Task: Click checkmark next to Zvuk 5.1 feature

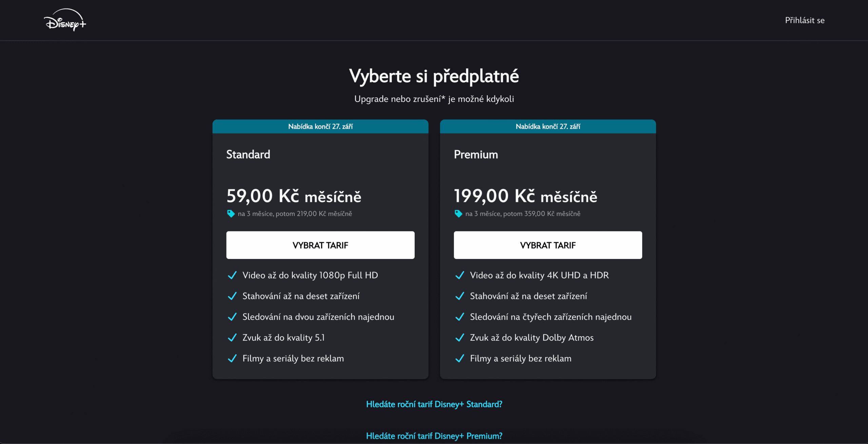Action: coord(232,338)
